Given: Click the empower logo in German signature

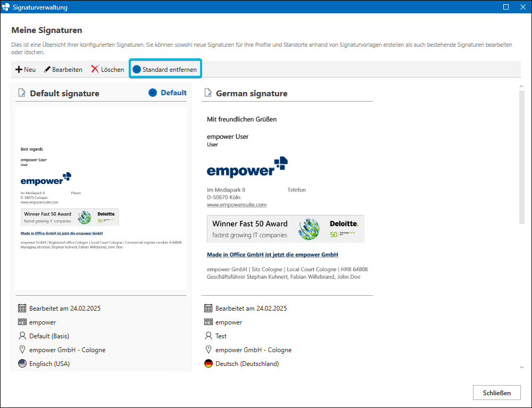Looking at the screenshot, I should click(x=247, y=167).
